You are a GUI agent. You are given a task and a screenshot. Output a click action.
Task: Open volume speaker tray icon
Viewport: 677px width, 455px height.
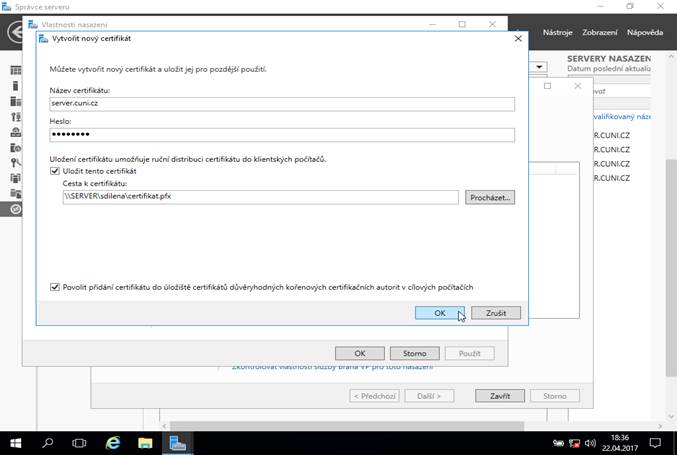(x=590, y=443)
